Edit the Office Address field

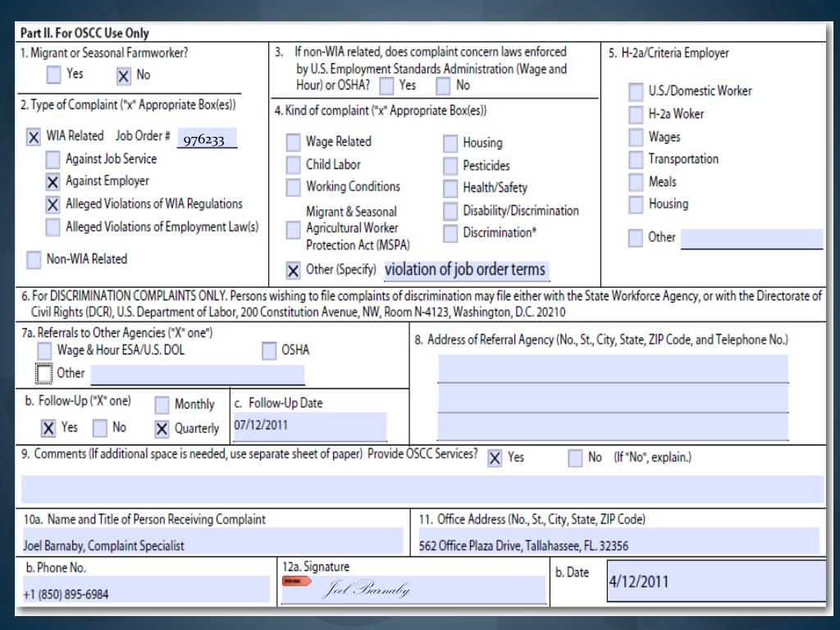pyautogui.click(x=619, y=541)
